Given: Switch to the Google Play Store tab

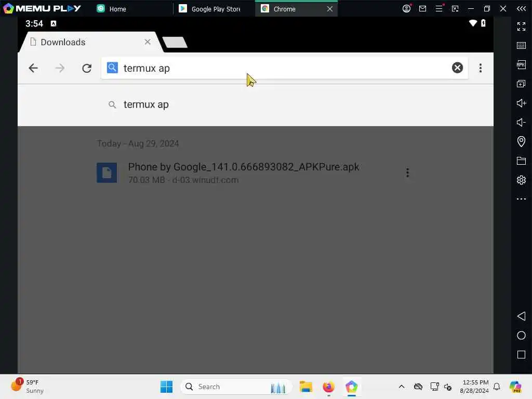Looking at the screenshot, I should pos(210,9).
